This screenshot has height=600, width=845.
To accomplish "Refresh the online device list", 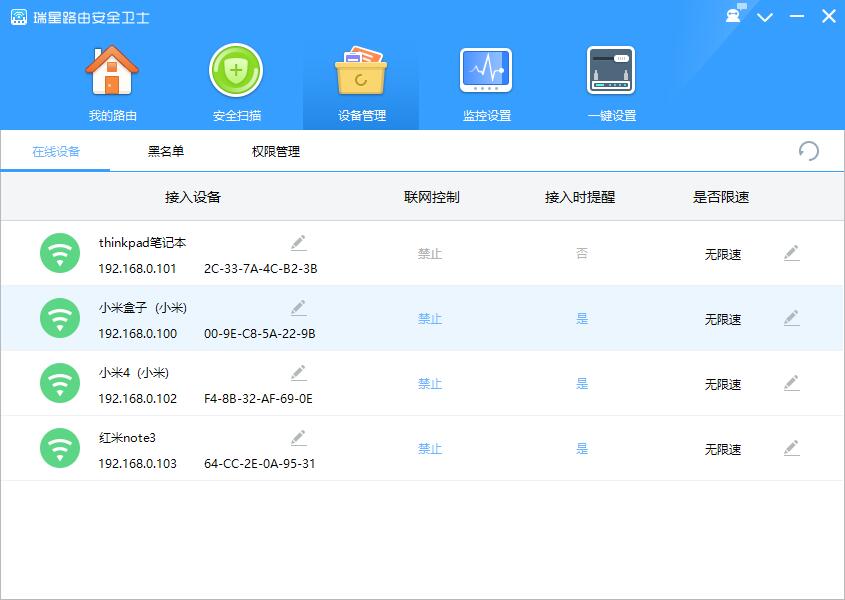I will pos(808,151).
